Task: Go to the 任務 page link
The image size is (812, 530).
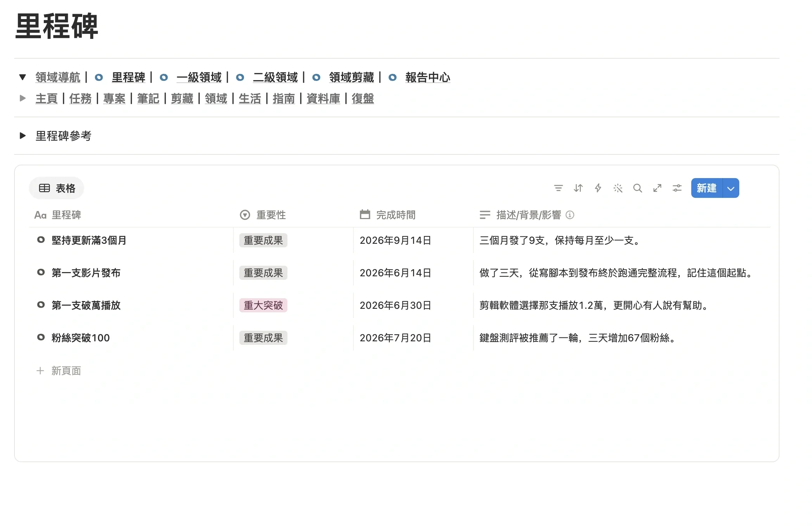Action: coord(80,99)
